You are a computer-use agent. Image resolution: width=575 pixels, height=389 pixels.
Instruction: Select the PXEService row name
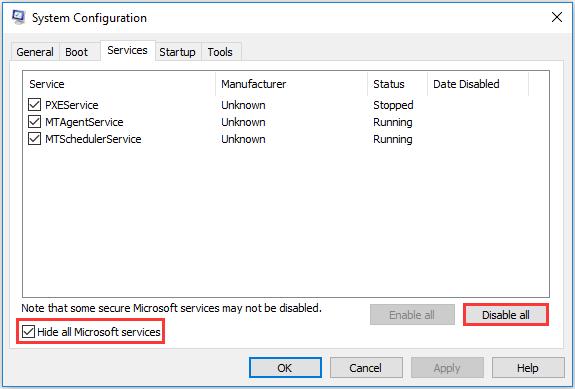(72, 105)
